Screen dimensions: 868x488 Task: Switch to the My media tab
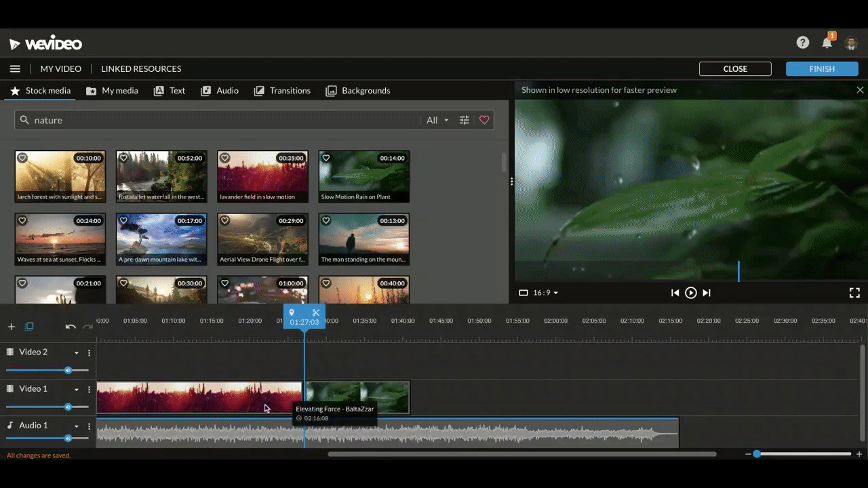point(112,91)
